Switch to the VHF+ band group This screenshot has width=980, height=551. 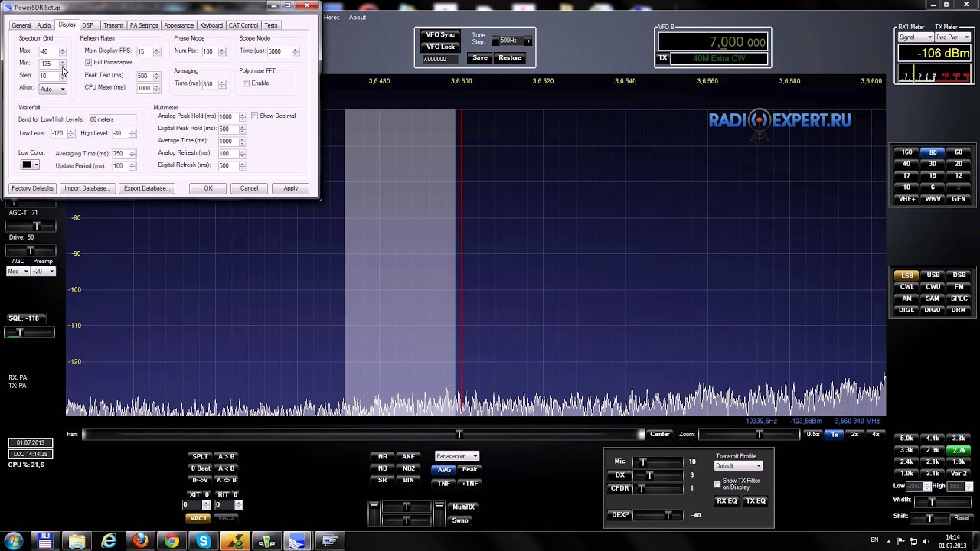906,199
